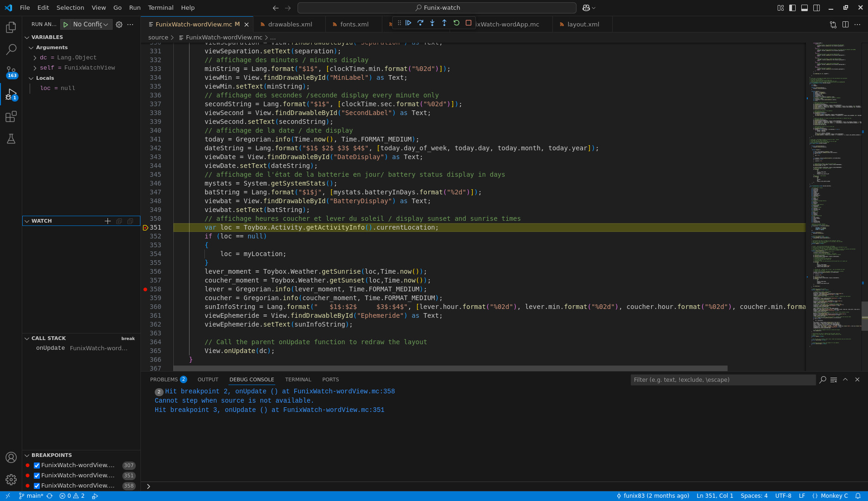Expand the dc argument variable
The width and height of the screenshot is (868, 501).
pyautogui.click(x=35, y=58)
